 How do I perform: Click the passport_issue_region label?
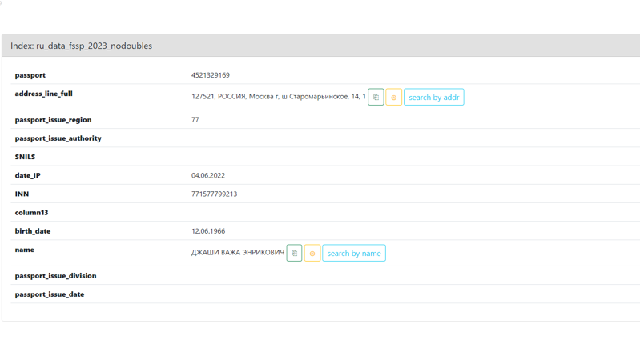pyautogui.click(x=53, y=120)
